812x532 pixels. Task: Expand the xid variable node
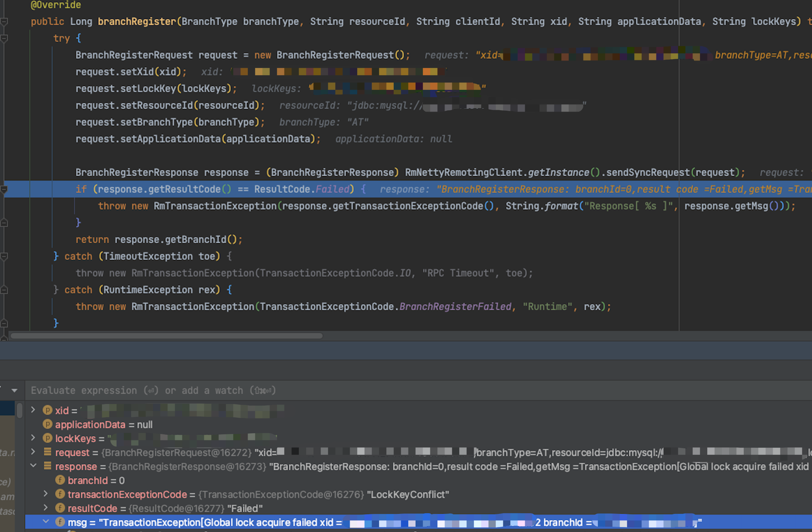point(33,410)
